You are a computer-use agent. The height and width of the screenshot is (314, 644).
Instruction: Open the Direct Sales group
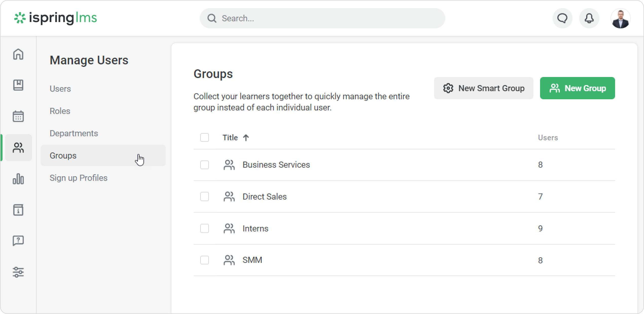tap(264, 197)
